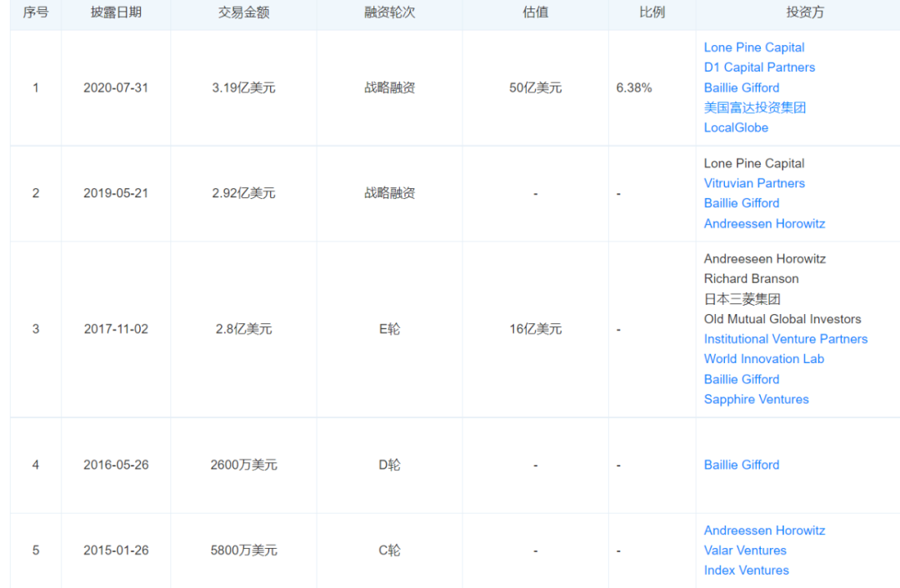The height and width of the screenshot is (588, 900).
Task: Open Valar Ventures investor link
Action: point(745,551)
